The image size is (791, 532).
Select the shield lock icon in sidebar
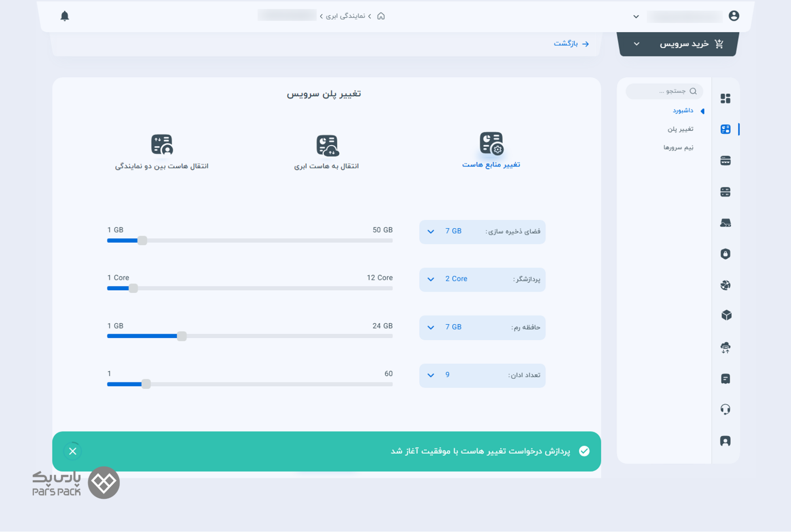(725, 254)
